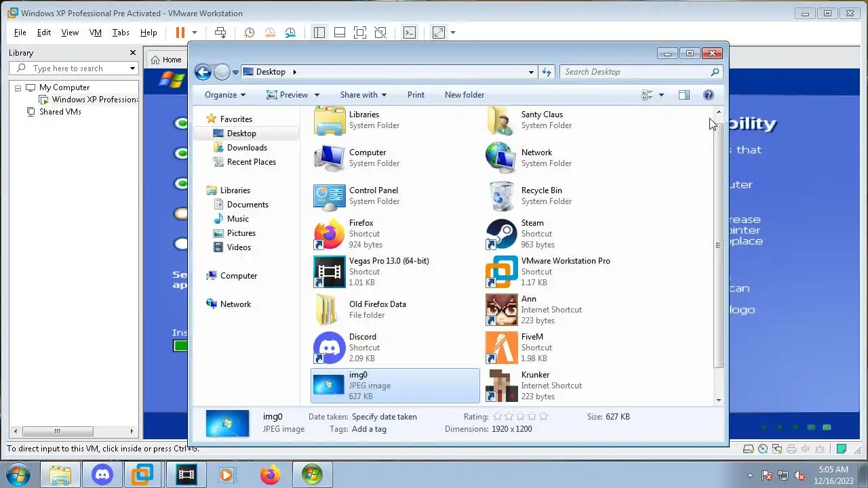
Task: Refresh the Desktop folder view
Action: point(547,72)
